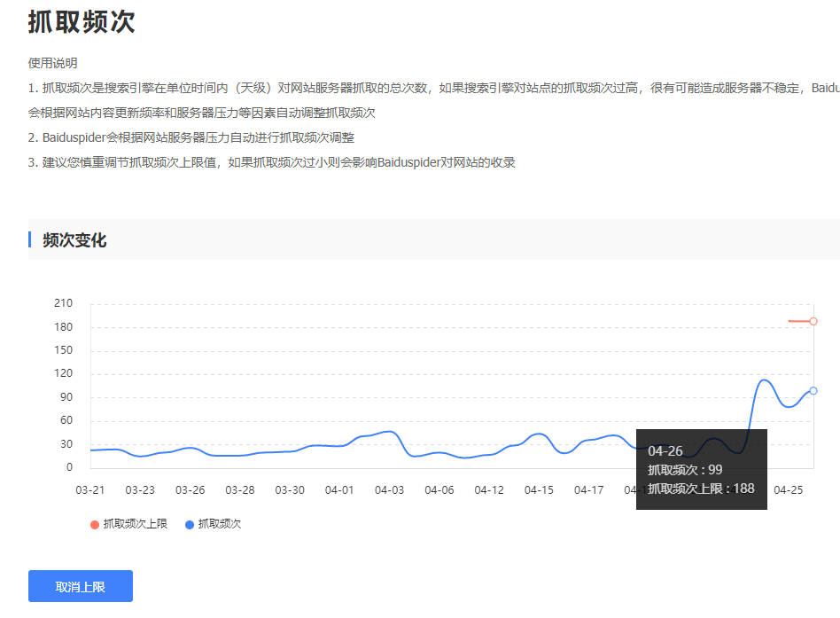
Task: Select the 03-26 x-axis date label
Action: (x=191, y=490)
